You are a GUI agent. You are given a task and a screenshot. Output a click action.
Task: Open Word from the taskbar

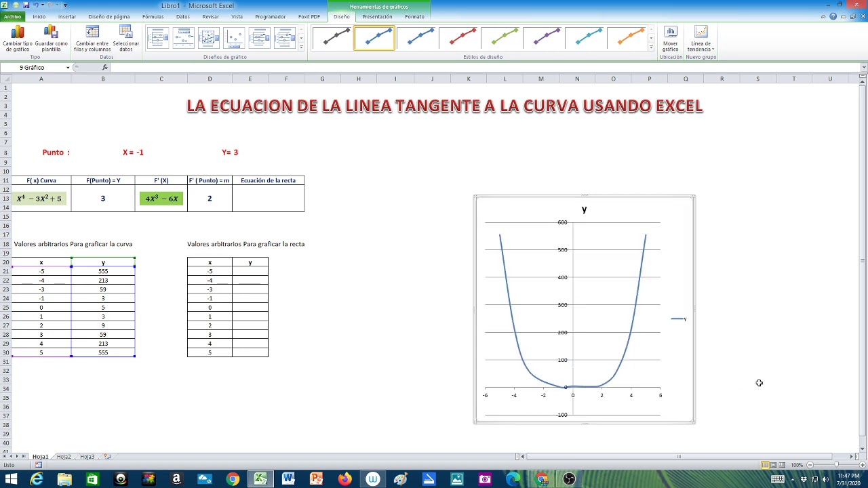click(288, 479)
